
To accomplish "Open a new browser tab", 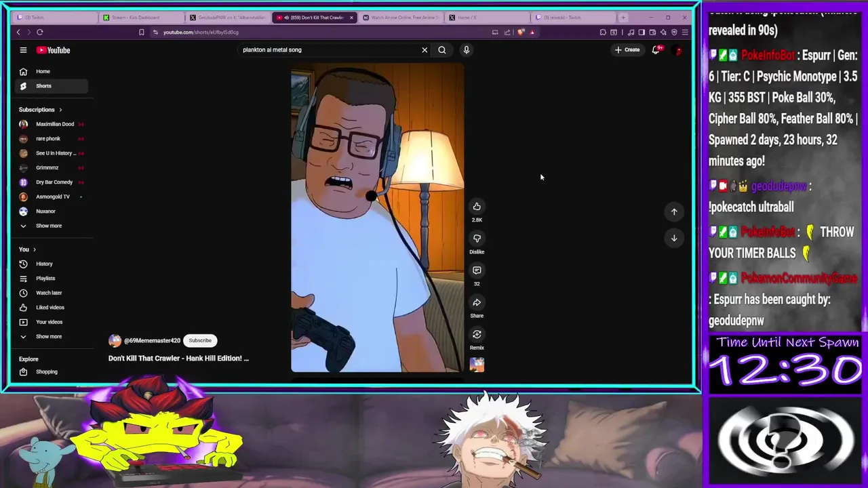I will [x=624, y=17].
